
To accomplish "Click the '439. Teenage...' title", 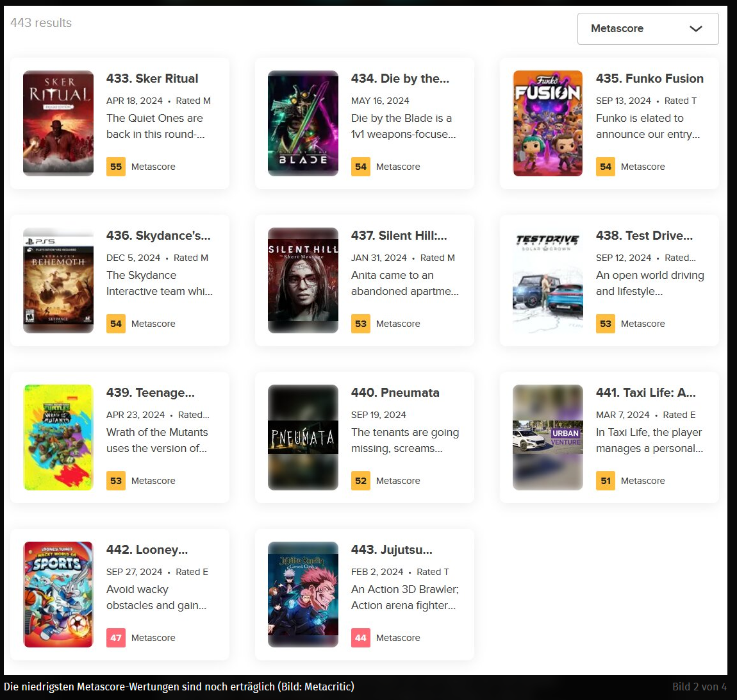I will 151,392.
